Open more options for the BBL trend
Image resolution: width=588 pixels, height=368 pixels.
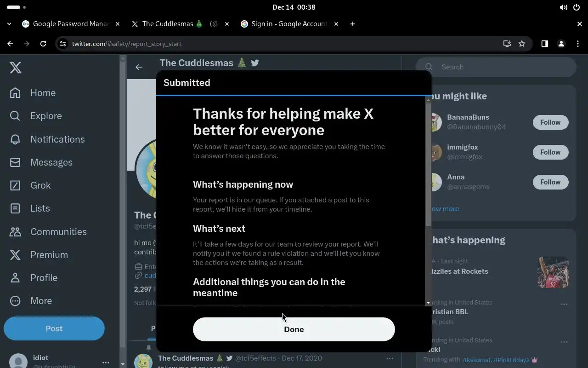564,305
